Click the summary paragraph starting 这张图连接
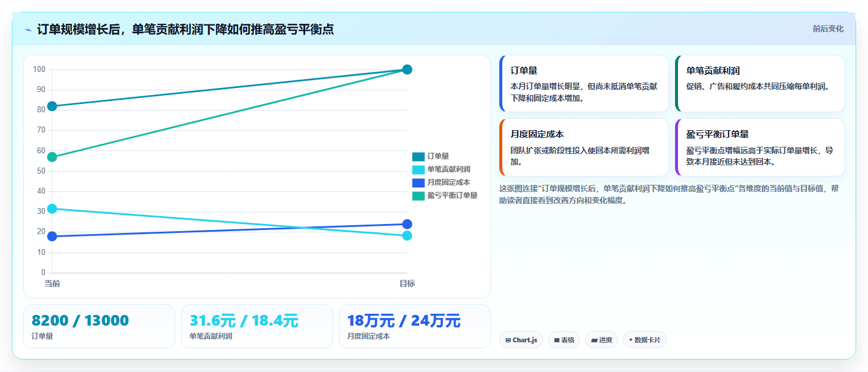 669,194
